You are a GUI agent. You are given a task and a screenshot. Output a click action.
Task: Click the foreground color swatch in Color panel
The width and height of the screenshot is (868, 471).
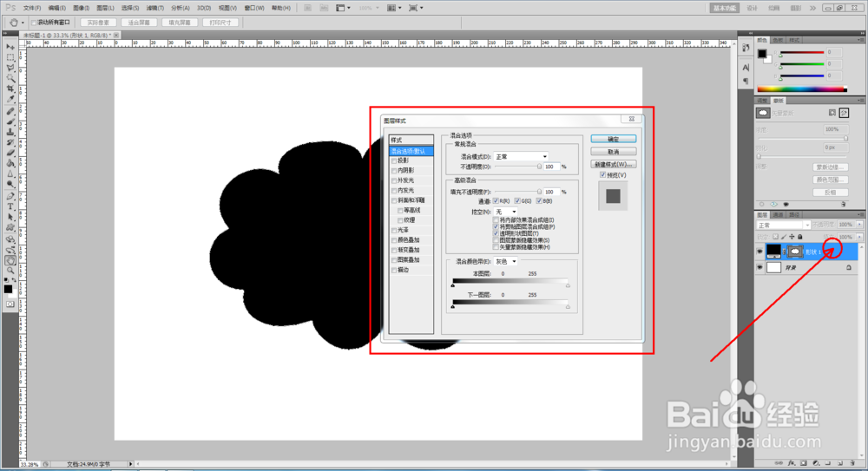click(762, 54)
